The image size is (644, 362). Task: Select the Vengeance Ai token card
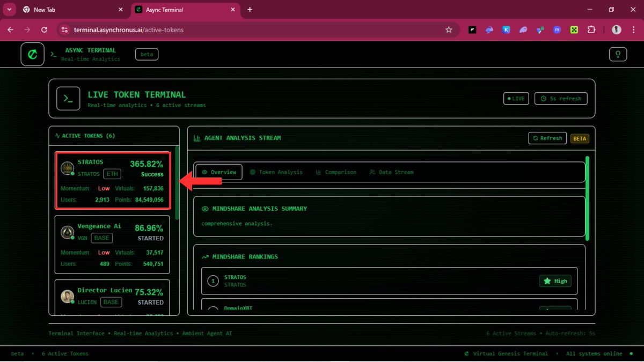click(112, 245)
